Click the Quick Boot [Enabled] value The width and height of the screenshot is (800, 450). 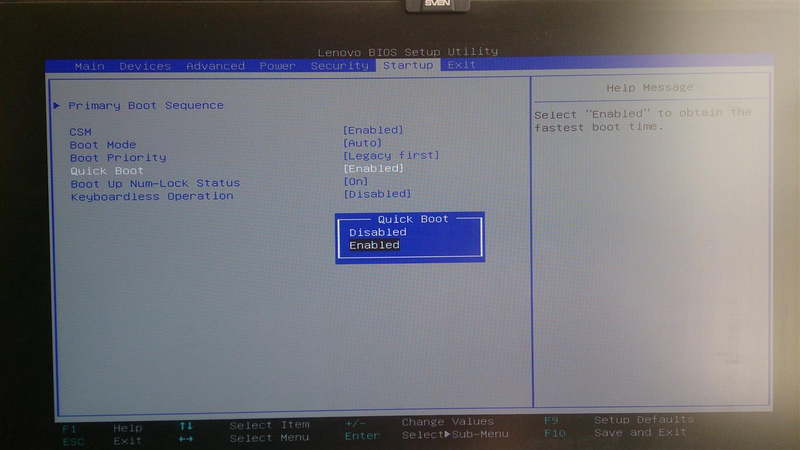(373, 168)
